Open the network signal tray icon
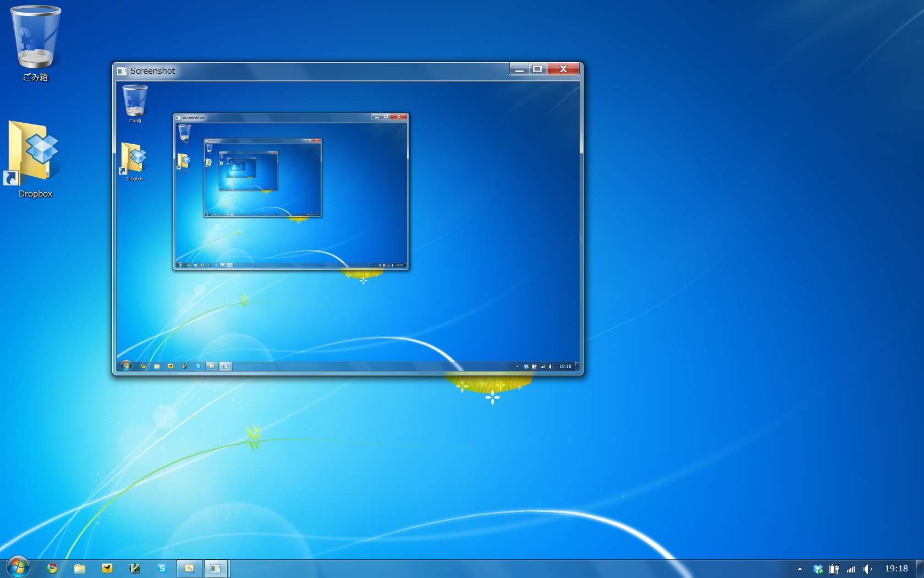Image resolution: width=924 pixels, height=578 pixels. coord(851,569)
